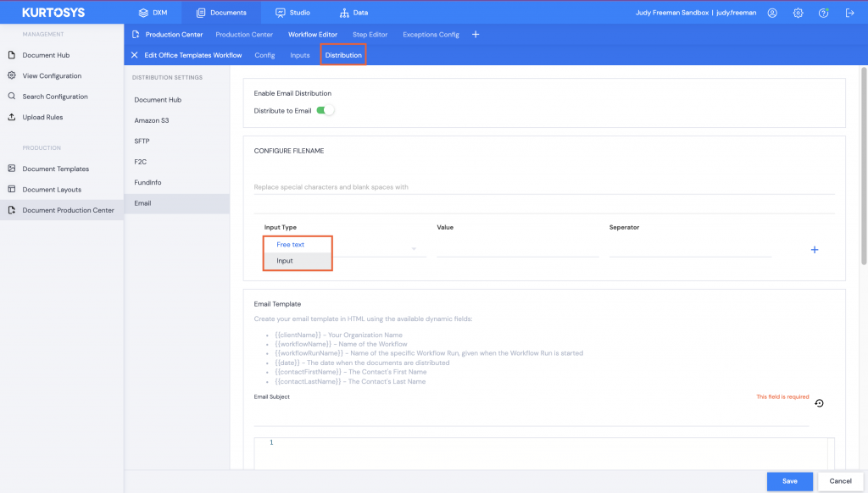Open Upload Rules
Screen dimensions: 868x493
[42, 117]
